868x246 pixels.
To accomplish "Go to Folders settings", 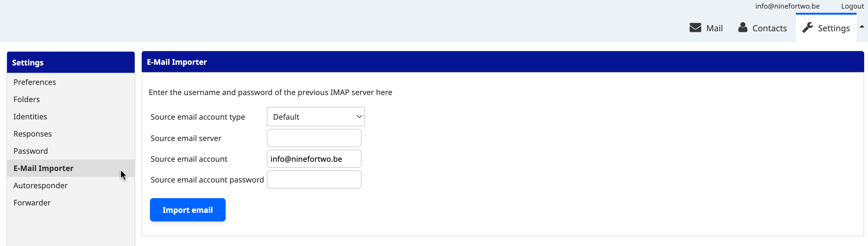I will tap(26, 99).
